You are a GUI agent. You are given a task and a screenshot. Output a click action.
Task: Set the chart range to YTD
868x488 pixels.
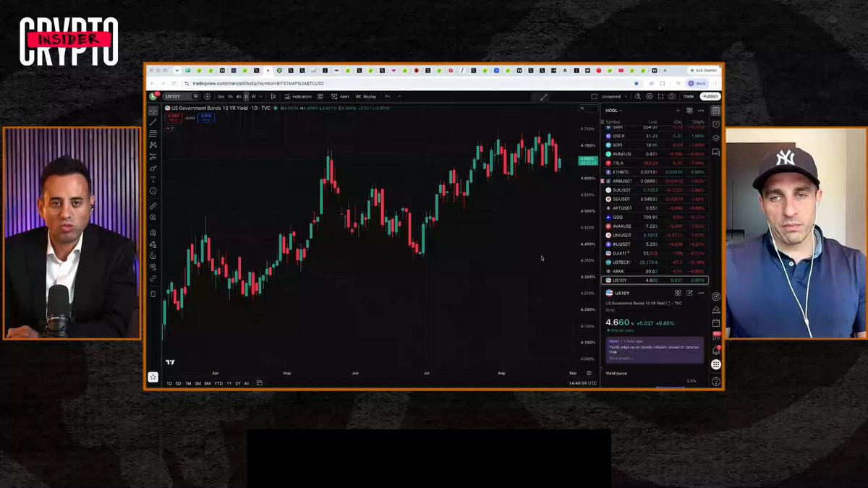click(x=218, y=383)
